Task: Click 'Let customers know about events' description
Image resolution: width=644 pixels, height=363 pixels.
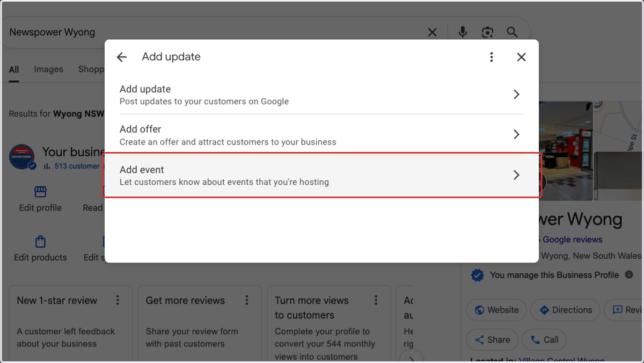Action: coord(224,182)
